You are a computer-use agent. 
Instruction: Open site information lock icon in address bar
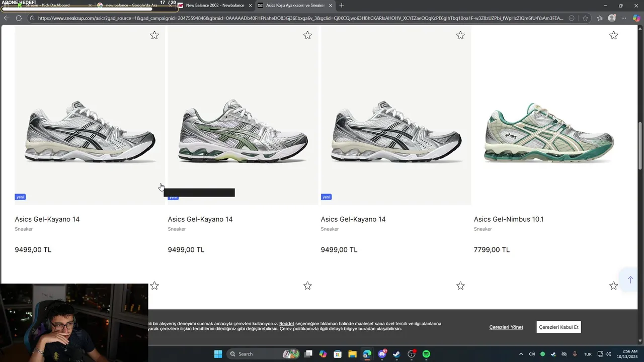pyautogui.click(x=32, y=18)
